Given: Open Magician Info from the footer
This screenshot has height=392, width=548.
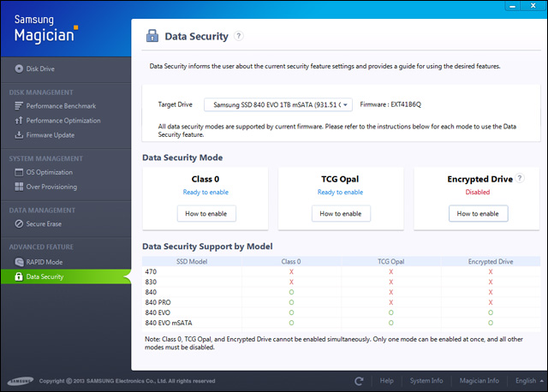Looking at the screenshot, I should pos(477,381).
